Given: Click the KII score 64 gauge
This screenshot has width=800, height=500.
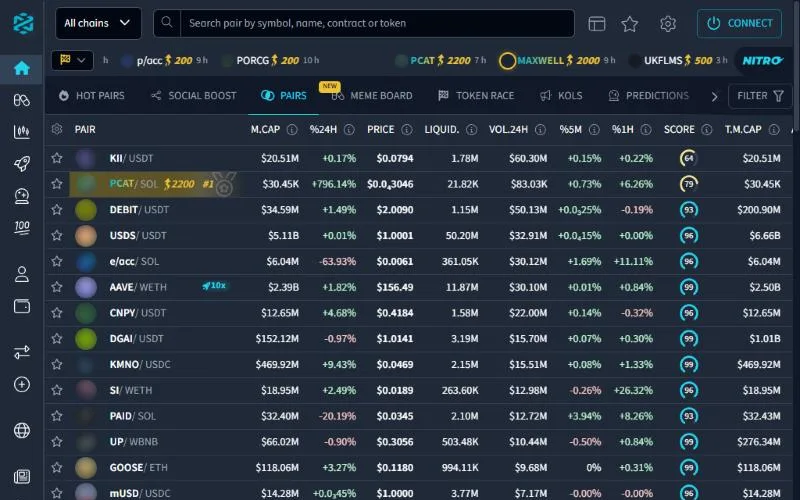Looking at the screenshot, I should [x=689, y=158].
